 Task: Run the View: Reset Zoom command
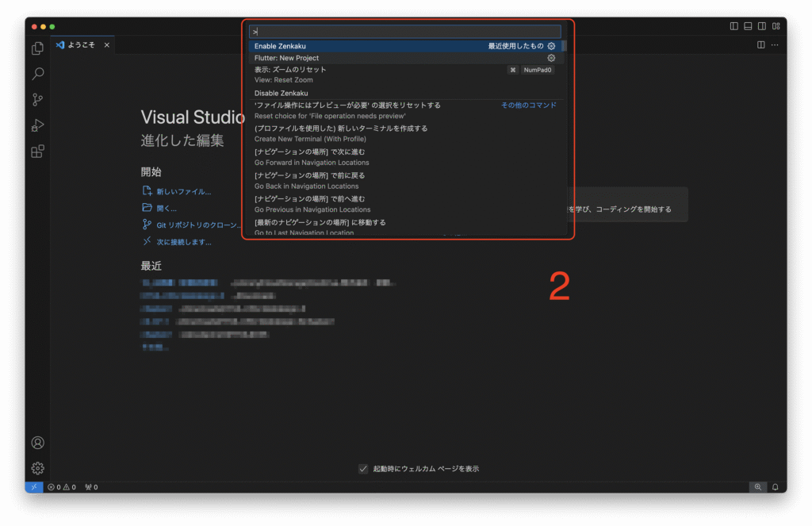(x=405, y=75)
